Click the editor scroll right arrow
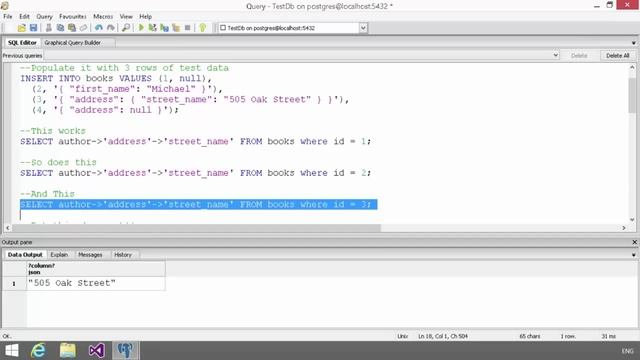Image resolution: width=640 pixels, height=360 pixels. click(624, 228)
